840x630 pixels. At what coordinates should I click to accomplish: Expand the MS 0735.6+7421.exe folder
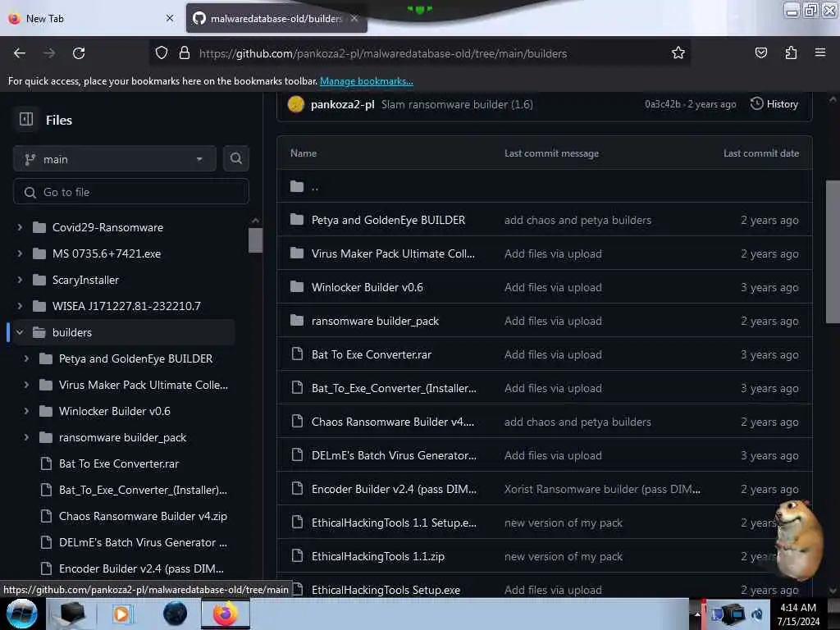coord(20,253)
